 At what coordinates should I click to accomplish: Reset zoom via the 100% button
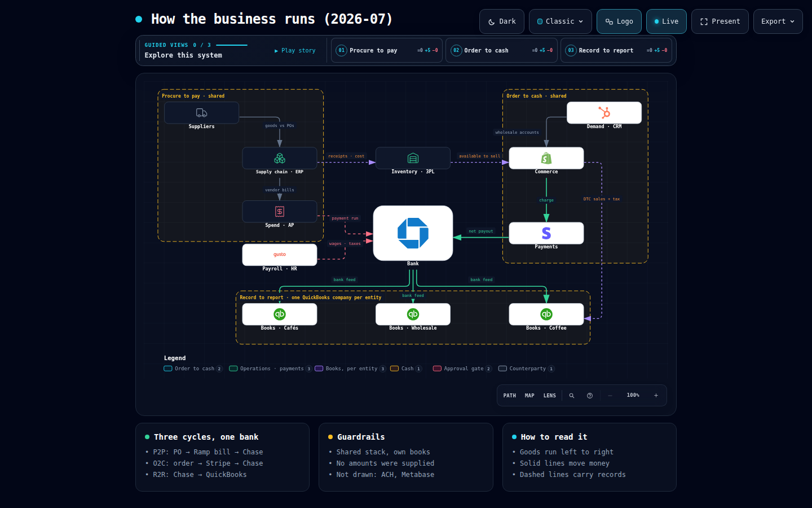click(633, 396)
